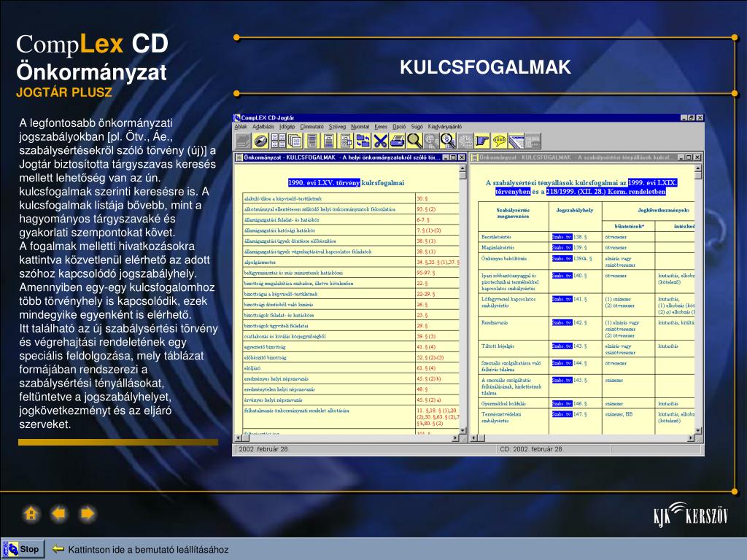Viewport: 747px width, 560px height.
Task: Click the paragraph-sign magnifier search toolbar icon
Action: point(449,141)
